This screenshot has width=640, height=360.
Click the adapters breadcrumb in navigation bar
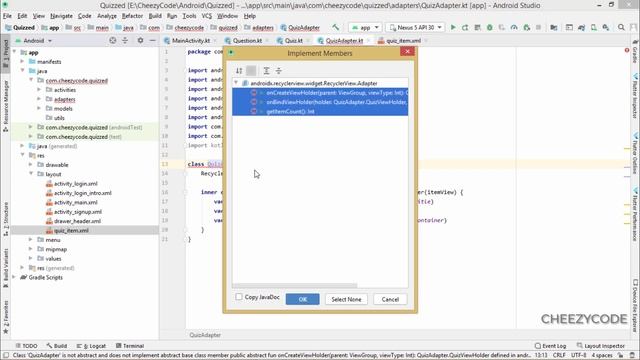259,28
